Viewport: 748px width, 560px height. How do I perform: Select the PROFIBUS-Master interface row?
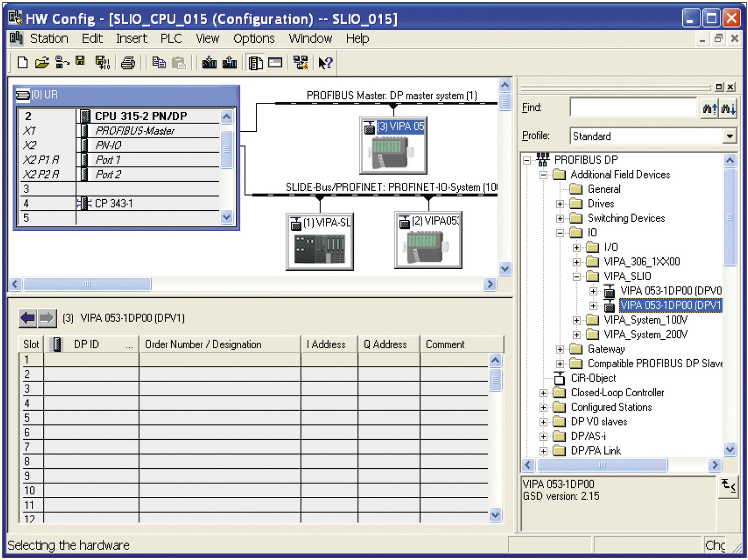pos(119,131)
